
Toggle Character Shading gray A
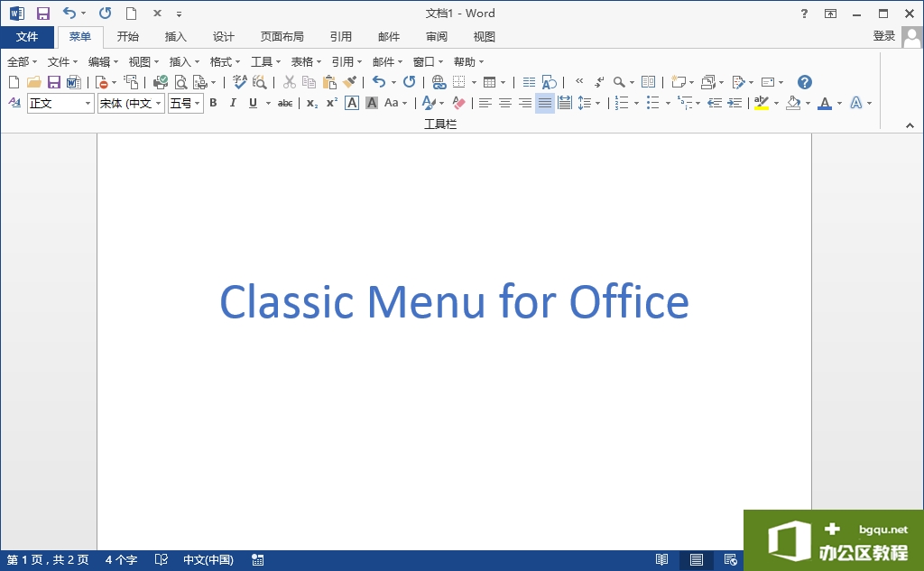tap(371, 103)
